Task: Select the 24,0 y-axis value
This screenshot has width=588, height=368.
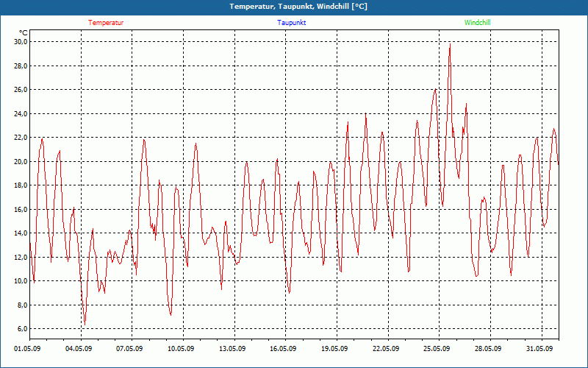Action: [21, 113]
